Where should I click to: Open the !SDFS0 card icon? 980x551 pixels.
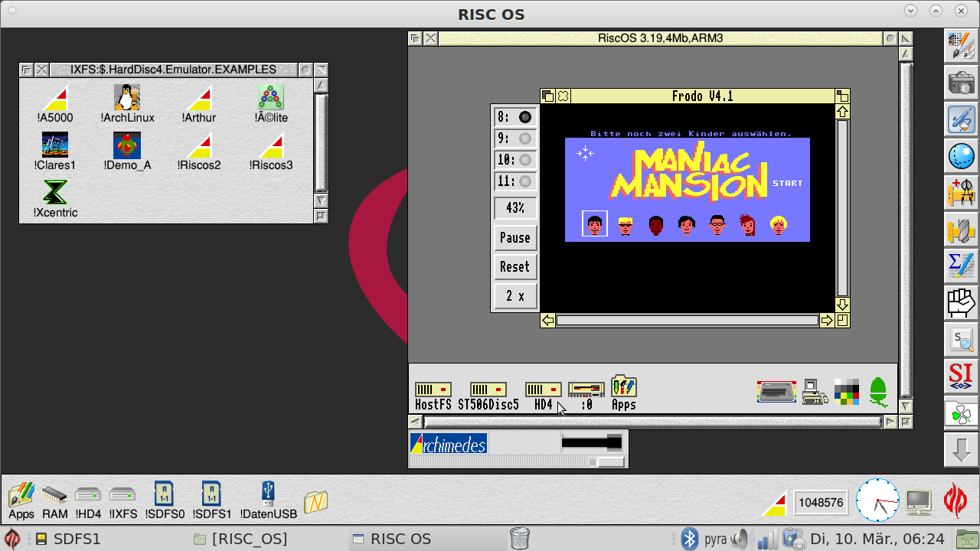pos(165,494)
